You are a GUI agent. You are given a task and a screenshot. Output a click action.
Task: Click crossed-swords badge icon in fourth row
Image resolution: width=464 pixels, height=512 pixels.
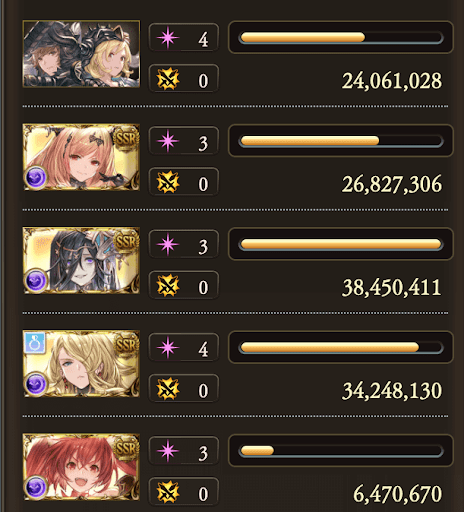point(168,389)
